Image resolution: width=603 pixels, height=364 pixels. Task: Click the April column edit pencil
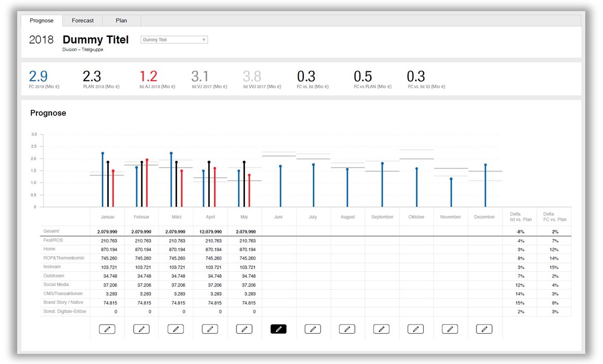[210, 329]
